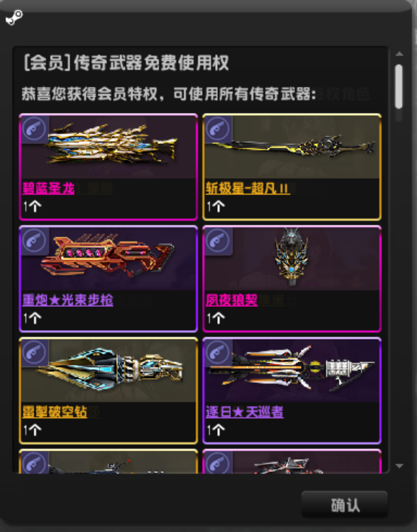Open the 夙夜狼契 weapon link
Screen dimensions: 417x532
[232, 300]
